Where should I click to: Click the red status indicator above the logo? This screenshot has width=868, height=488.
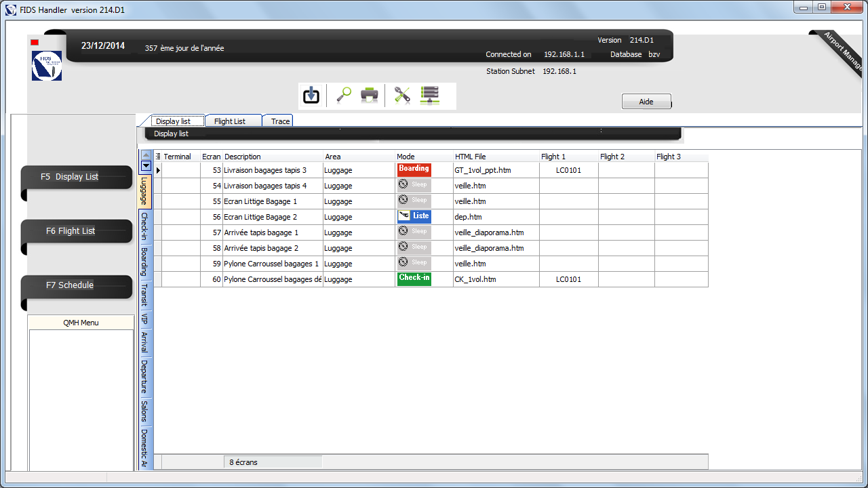point(35,43)
